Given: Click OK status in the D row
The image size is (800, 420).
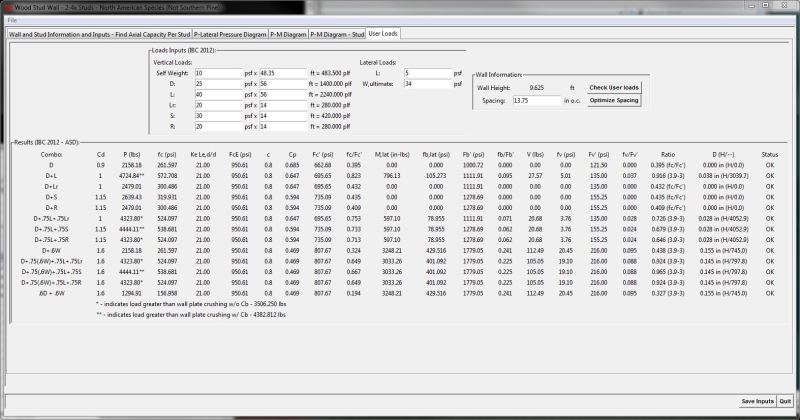Looking at the screenshot, I should 770,165.
